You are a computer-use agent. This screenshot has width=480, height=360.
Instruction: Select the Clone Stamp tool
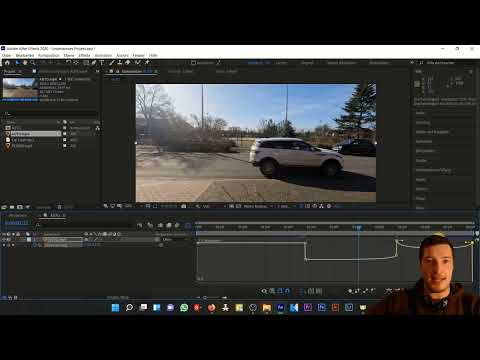coord(120,63)
